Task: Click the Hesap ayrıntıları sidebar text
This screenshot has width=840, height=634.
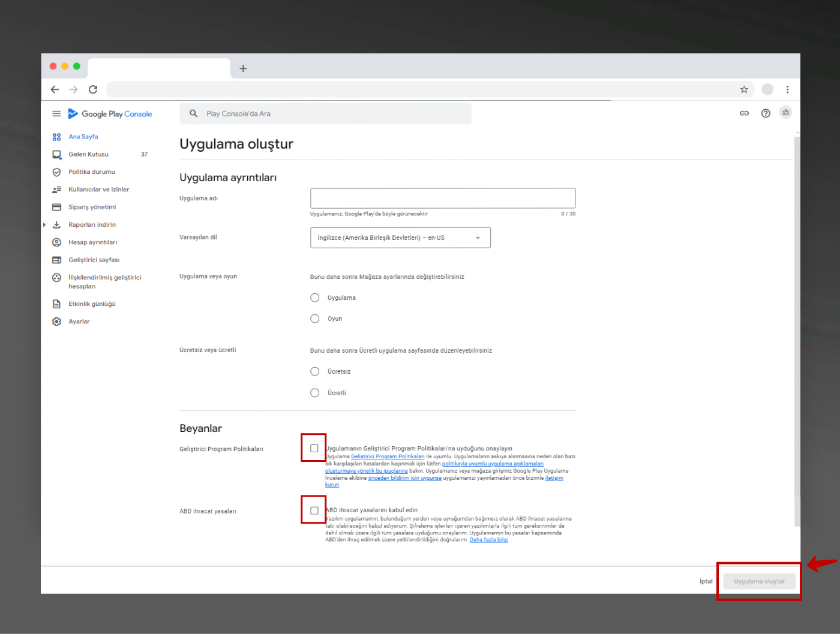Action: 92,242
